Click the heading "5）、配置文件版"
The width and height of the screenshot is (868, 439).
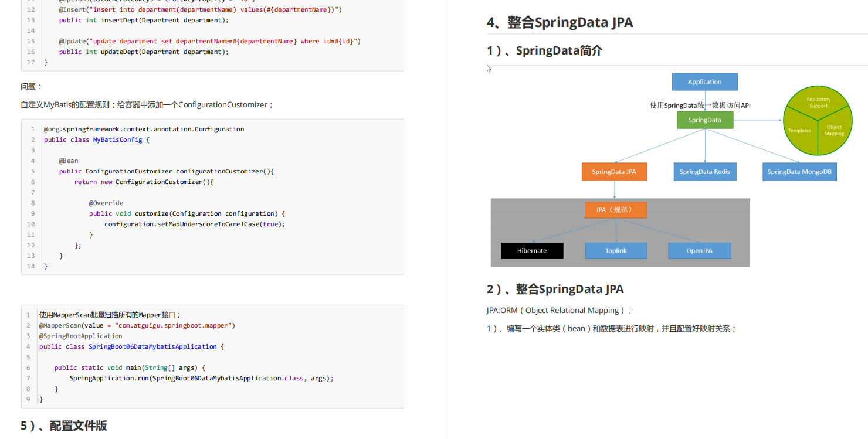[x=64, y=426]
